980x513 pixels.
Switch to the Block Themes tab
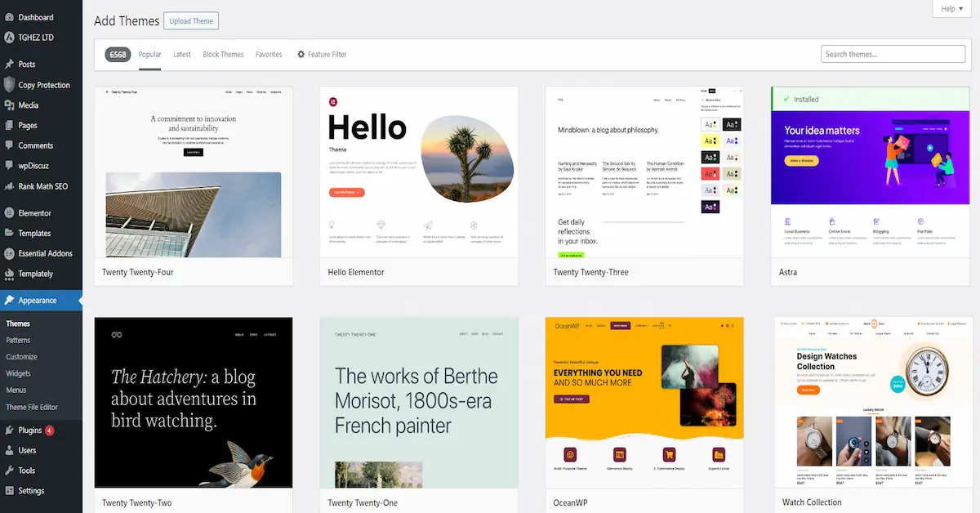point(223,55)
